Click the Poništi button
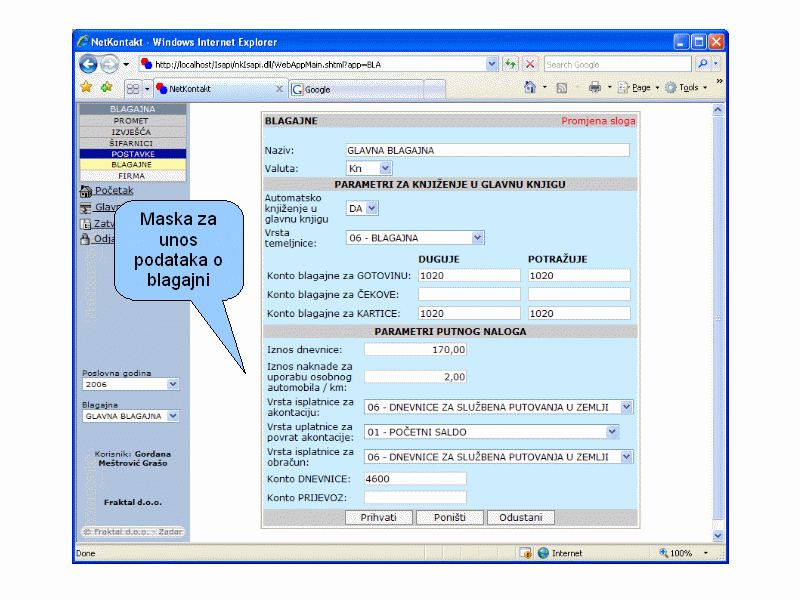The width and height of the screenshot is (800, 600). [x=449, y=517]
